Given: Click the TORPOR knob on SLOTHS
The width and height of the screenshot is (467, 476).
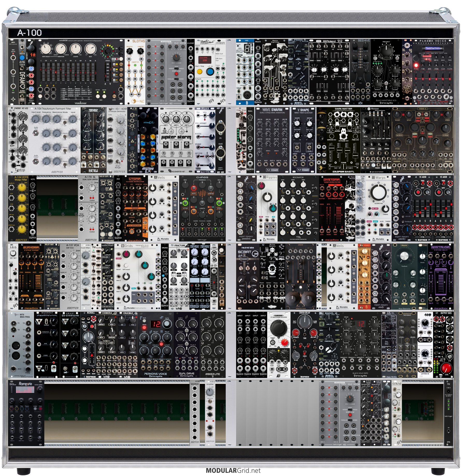Looking at the screenshot, I should [140, 52].
